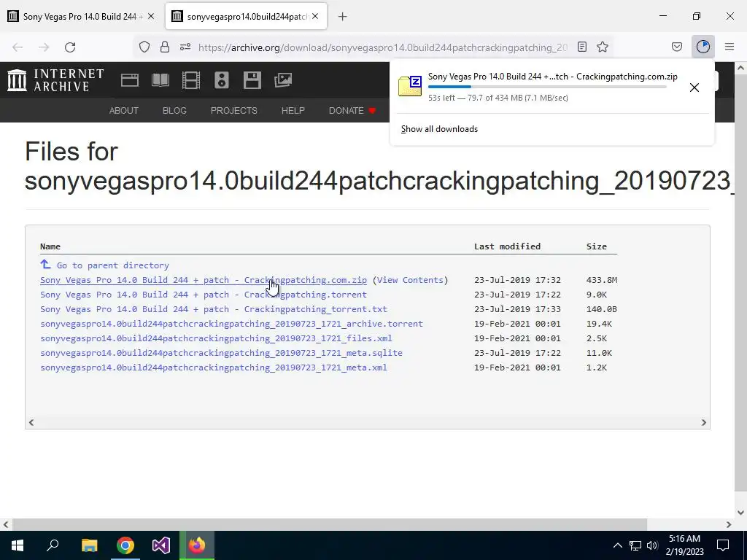Open the ABOUT menu item

coord(124,111)
